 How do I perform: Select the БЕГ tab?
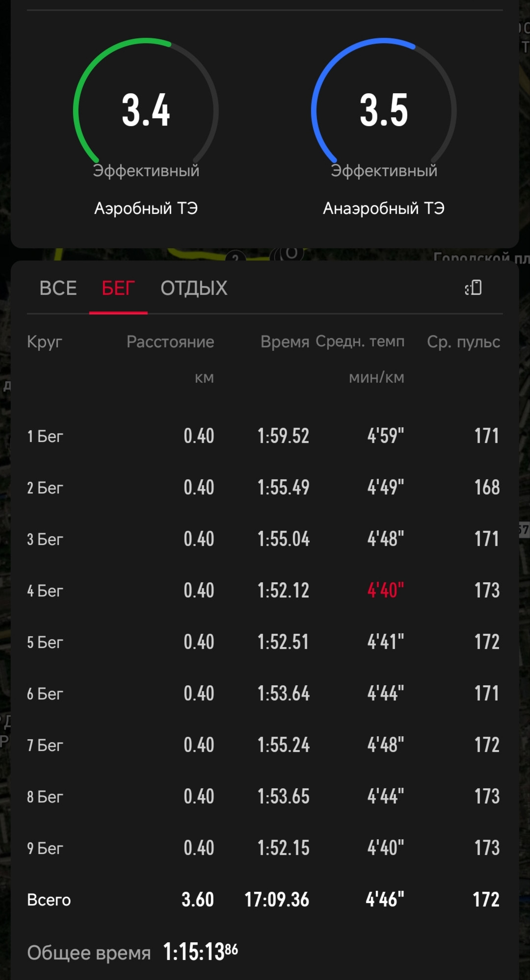click(x=118, y=288)
